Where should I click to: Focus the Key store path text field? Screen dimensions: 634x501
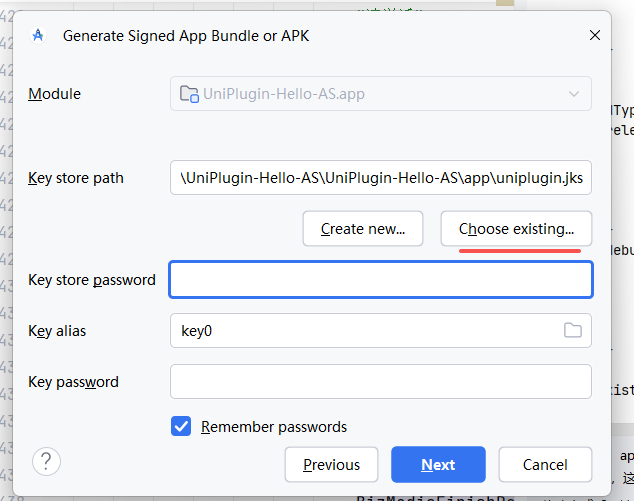pyautogui.click(x=380, y=178)
